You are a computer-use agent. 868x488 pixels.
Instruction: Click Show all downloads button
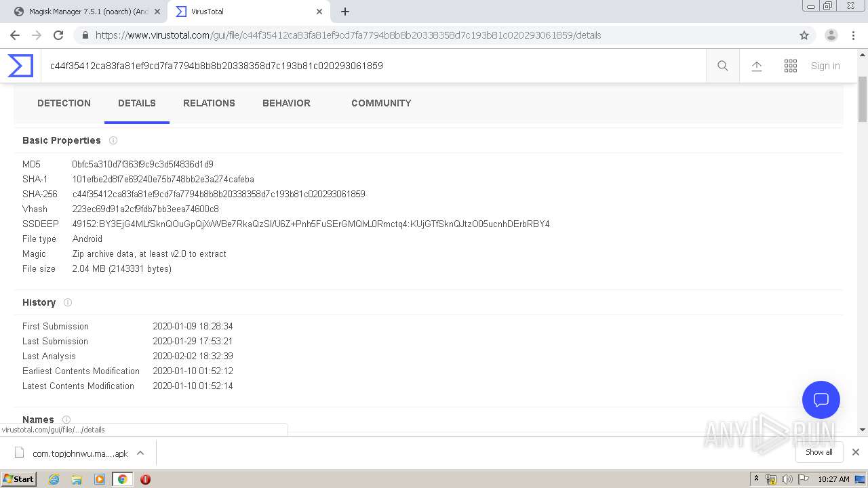819,452
